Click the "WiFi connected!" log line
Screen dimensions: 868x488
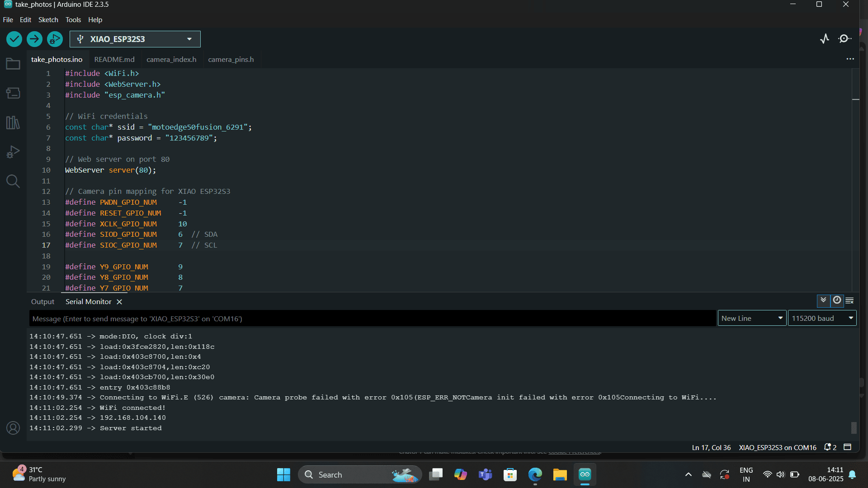coord(132,408)
